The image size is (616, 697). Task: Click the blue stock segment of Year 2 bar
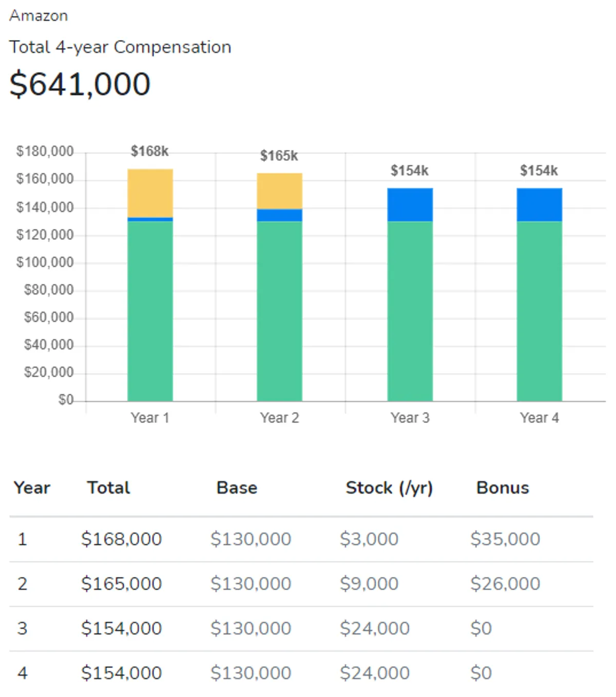pyautogui.click(x=279, y=215)
